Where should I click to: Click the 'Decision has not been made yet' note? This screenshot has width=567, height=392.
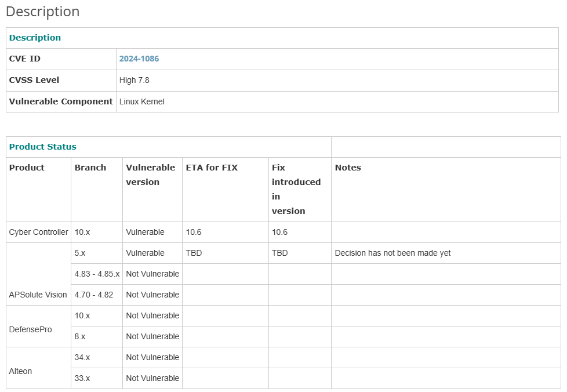click(392, 253)
